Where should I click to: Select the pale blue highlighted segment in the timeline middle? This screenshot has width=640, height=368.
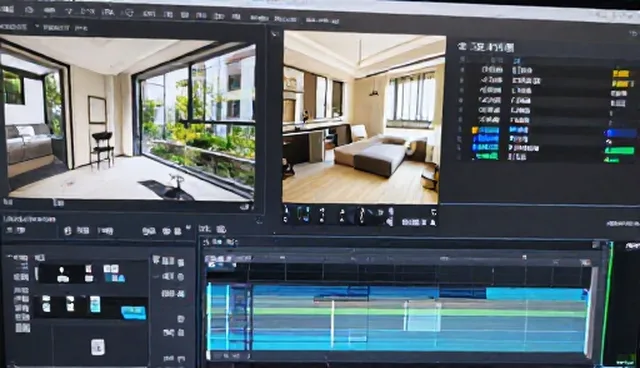click(x=423, y=316)
